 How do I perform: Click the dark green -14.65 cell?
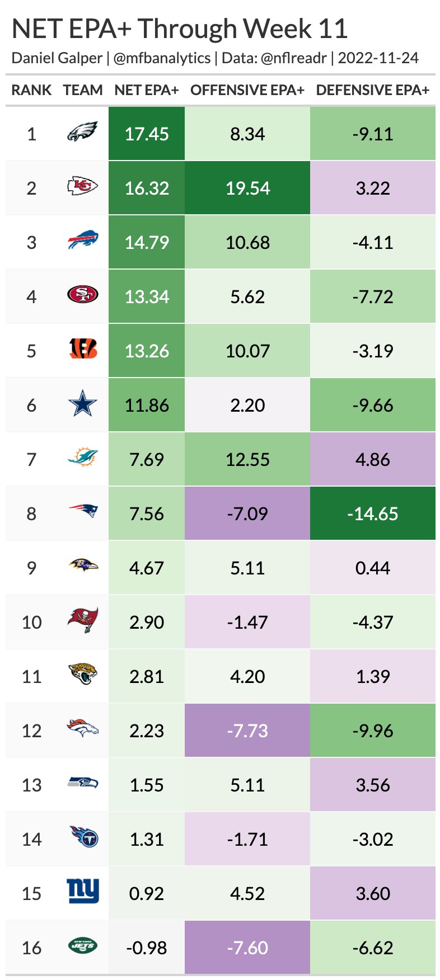pyautogui.click(x=373, y=513)
